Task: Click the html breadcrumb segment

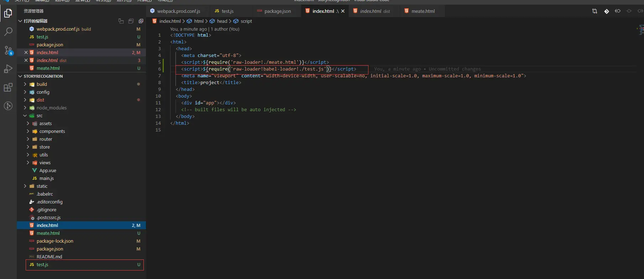Action: (x=195, y=21)
